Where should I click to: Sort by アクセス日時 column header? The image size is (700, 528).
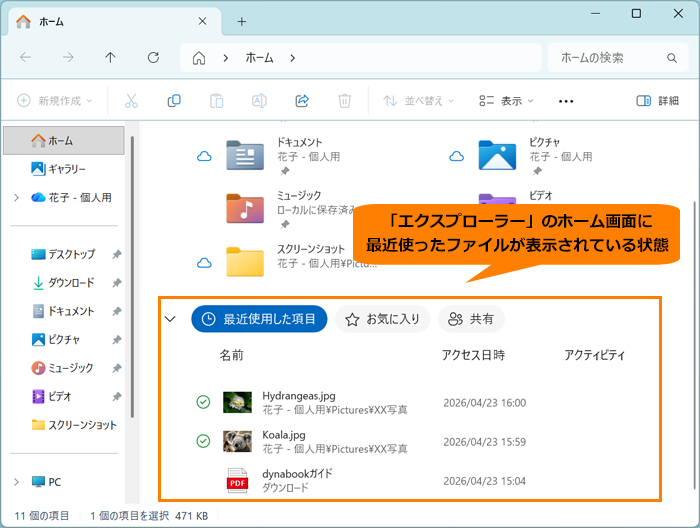tap(473, 355)
